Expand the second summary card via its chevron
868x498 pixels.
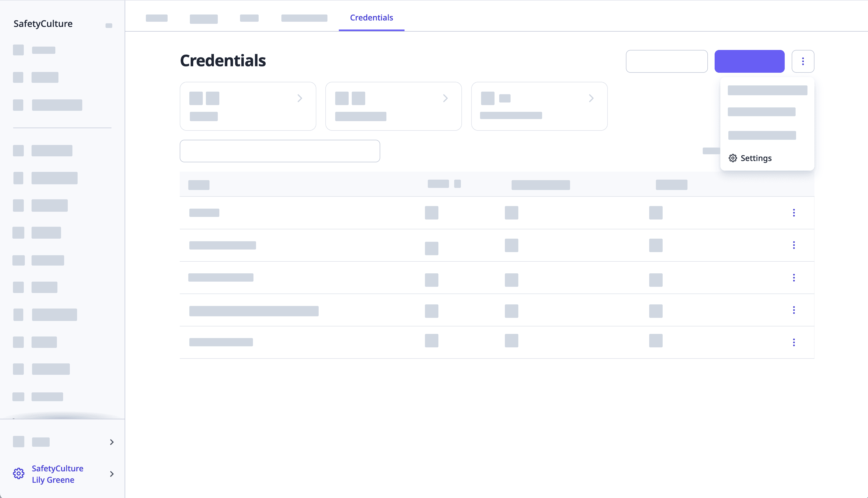tap(446, 98)
